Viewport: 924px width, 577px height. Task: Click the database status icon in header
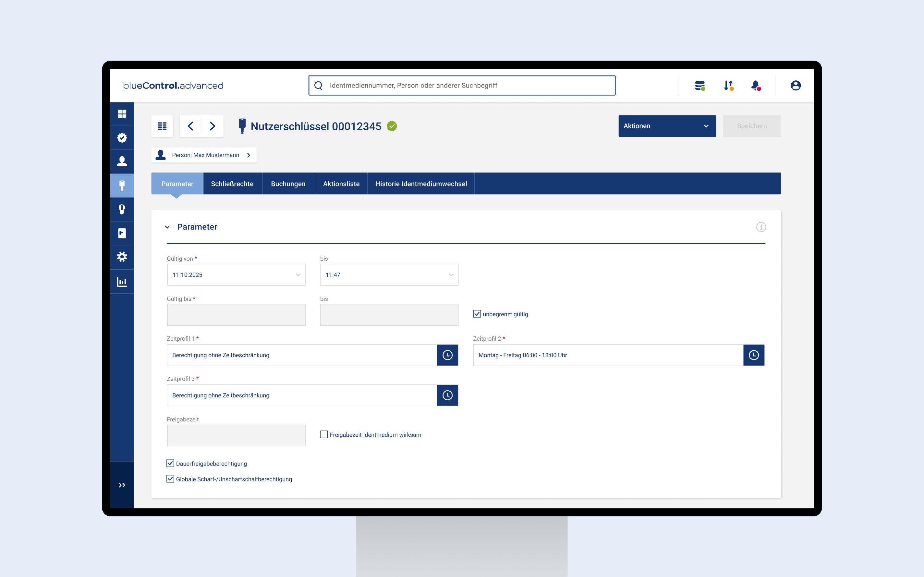coord(699,86)
